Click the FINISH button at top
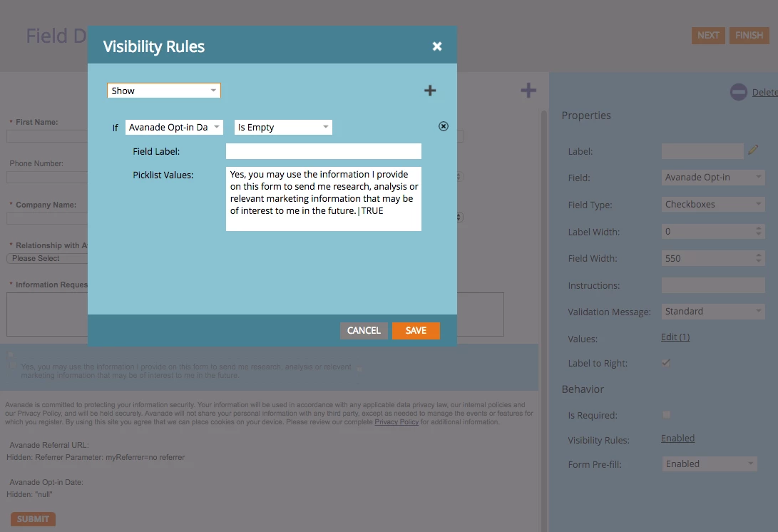 tap(749, 35)
